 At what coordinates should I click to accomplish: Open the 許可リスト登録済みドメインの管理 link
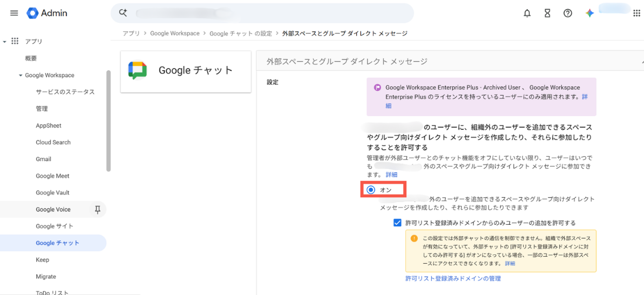pyautogui.click(x=453, y=279)
